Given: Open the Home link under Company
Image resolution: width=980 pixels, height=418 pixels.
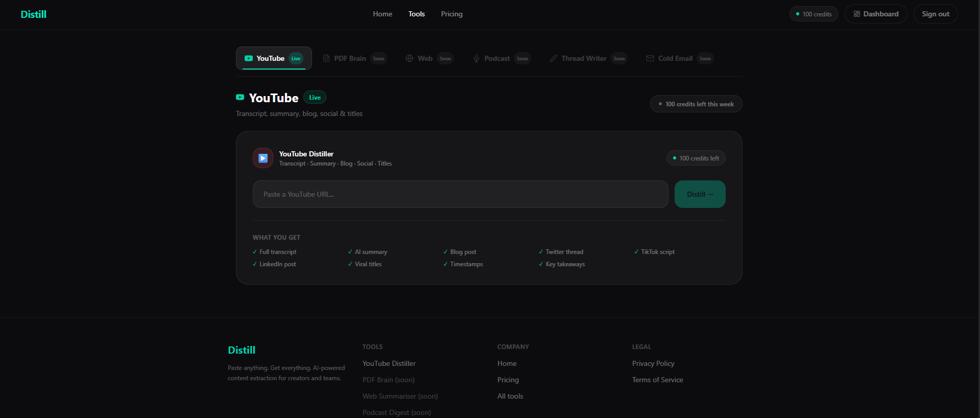Looking at the screenshot, I should click(x=507, y=363).
